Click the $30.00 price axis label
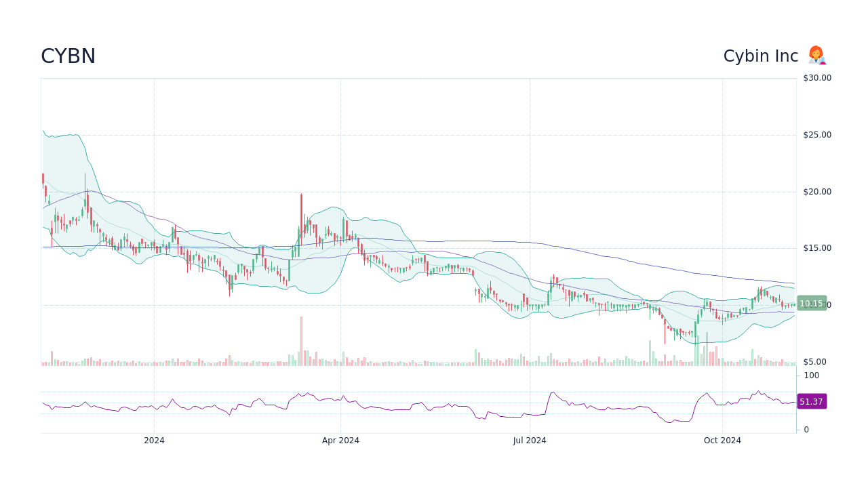 (817, 78)
